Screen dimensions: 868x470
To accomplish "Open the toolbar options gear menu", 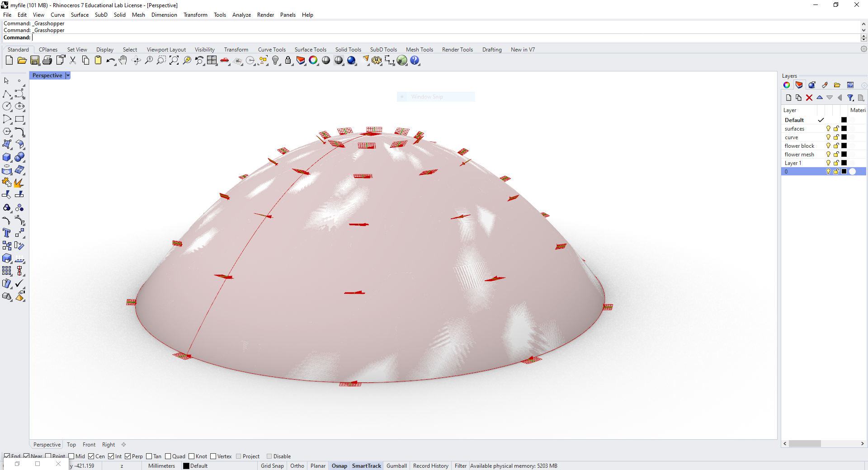I will point(863,49).
